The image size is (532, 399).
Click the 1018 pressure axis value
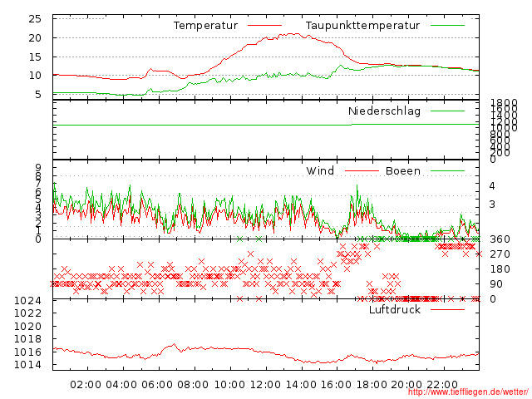click(x=27, y=339)
